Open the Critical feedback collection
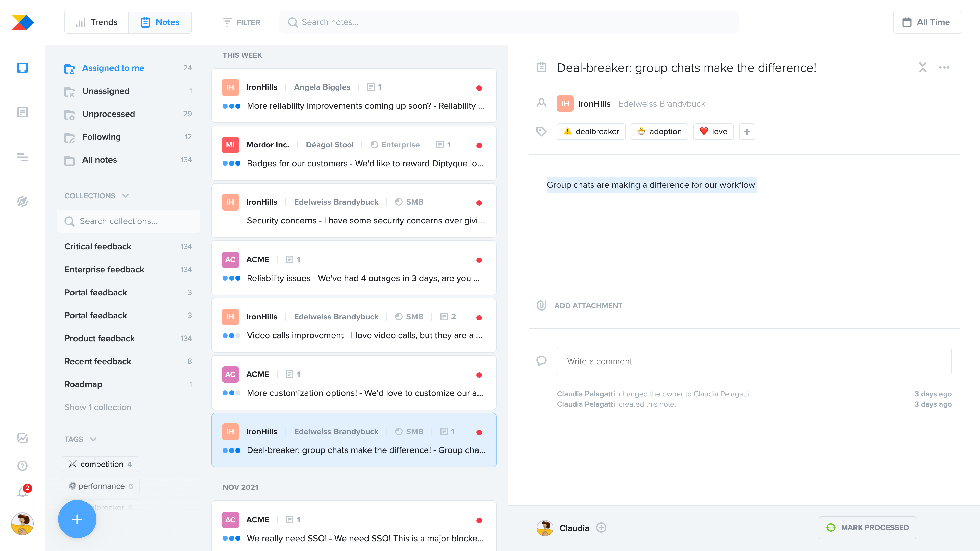 click(x=128, y=246)
